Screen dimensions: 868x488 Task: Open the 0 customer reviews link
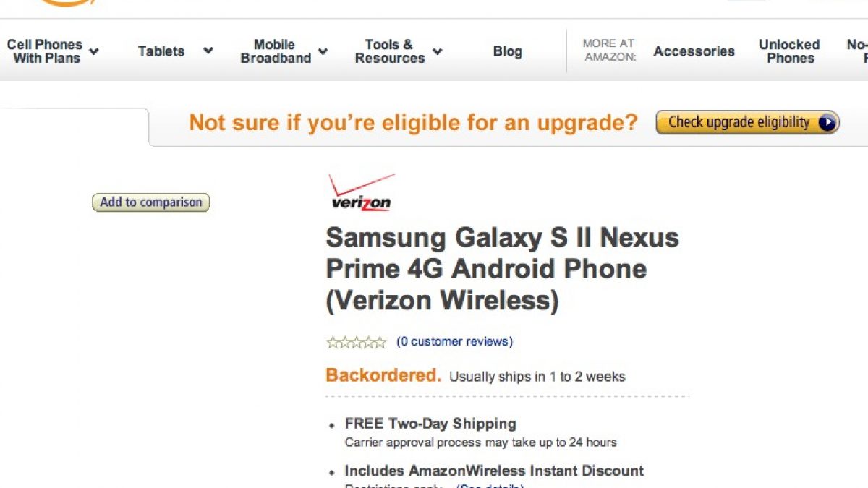(454, 341)
